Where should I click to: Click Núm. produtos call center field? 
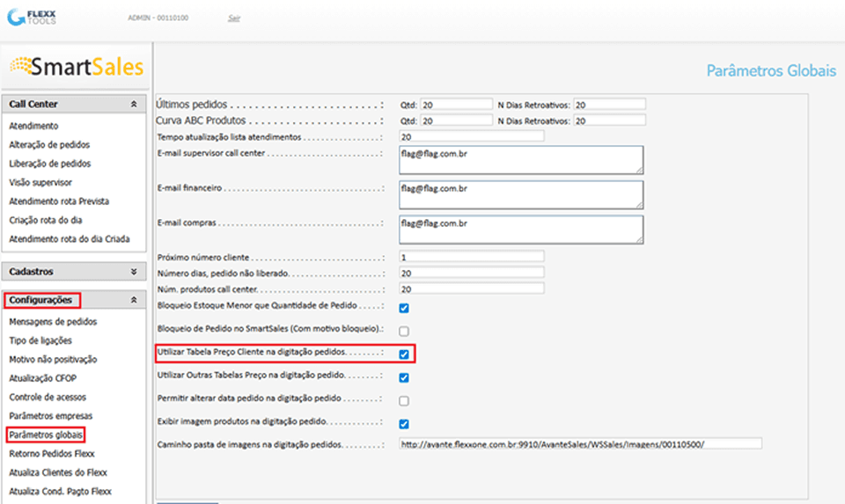click(x=472, y=289)
